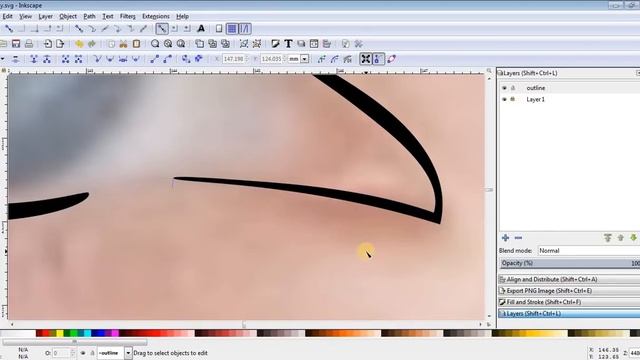Open the View menu
Screen dimensions: 640x360
(25, 16)
